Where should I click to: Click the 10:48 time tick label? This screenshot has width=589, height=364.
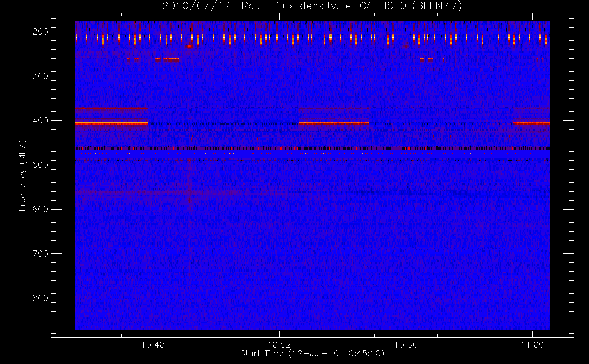153,345
